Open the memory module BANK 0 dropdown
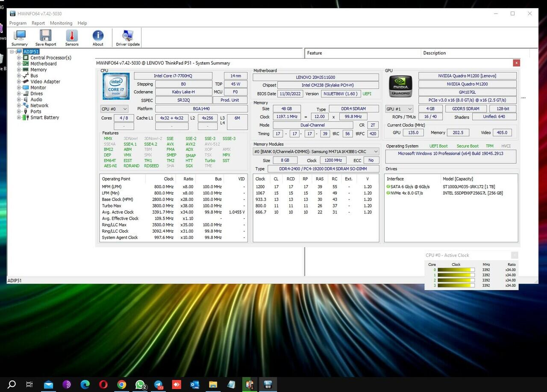This screenshot has width=547, height=392. click(316, 152)
